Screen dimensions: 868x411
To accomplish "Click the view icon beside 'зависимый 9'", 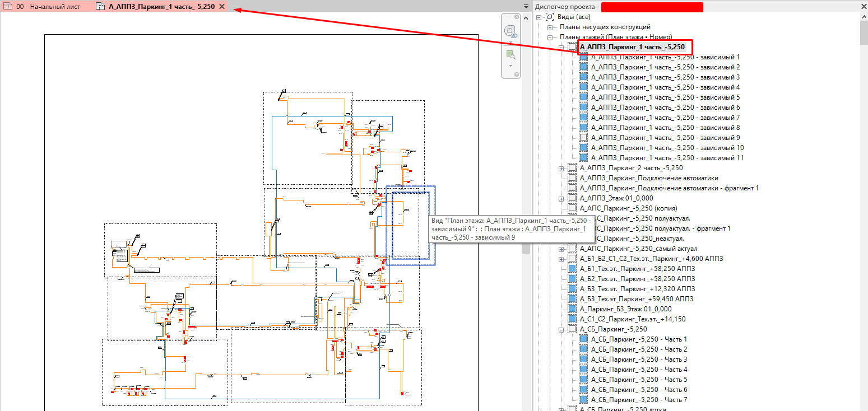I will click(x=583, y=138).
